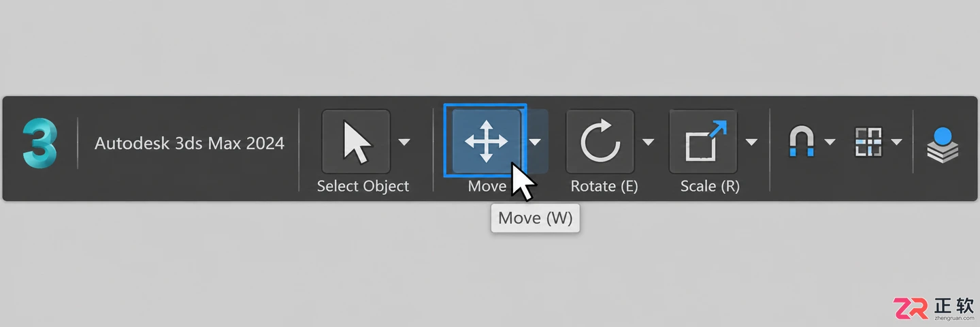Expand the magnet snap options arrow

coord(830,142)
